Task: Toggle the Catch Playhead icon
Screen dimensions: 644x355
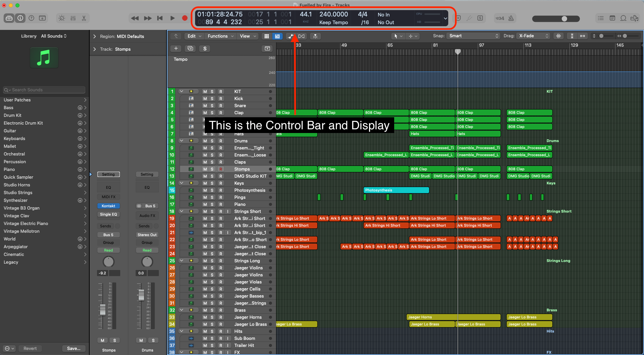Action: (x=315, y=36)
